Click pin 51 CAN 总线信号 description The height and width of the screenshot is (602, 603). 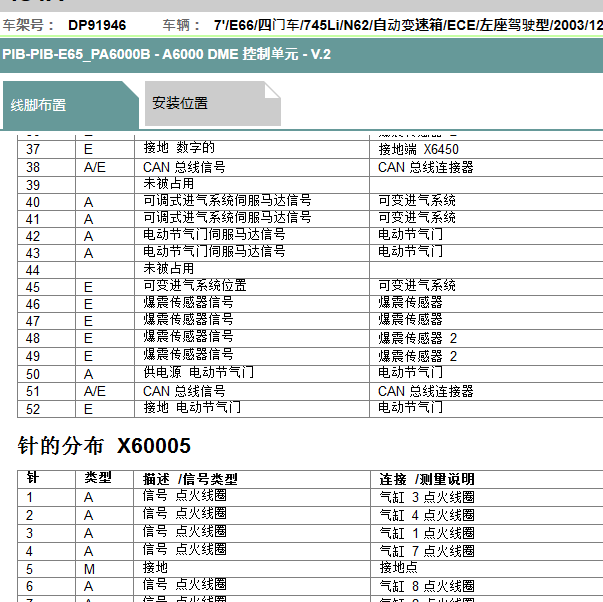tap(184, 391)
